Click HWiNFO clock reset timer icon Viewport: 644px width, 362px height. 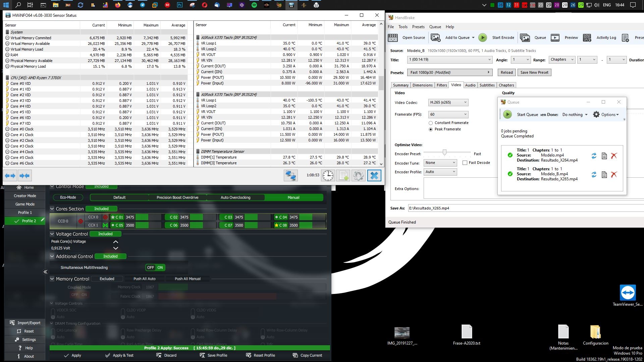pos(328,176)
